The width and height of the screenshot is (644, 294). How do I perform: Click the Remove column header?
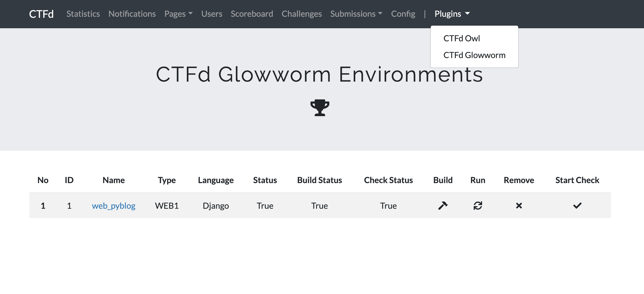pyautogui.click(x=519, y=180)
